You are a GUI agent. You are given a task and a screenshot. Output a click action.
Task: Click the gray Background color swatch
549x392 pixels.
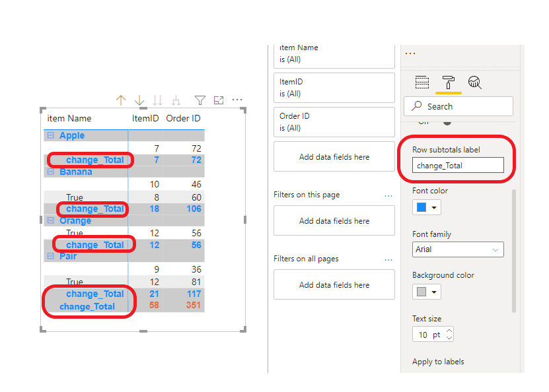tap(421, 292)
